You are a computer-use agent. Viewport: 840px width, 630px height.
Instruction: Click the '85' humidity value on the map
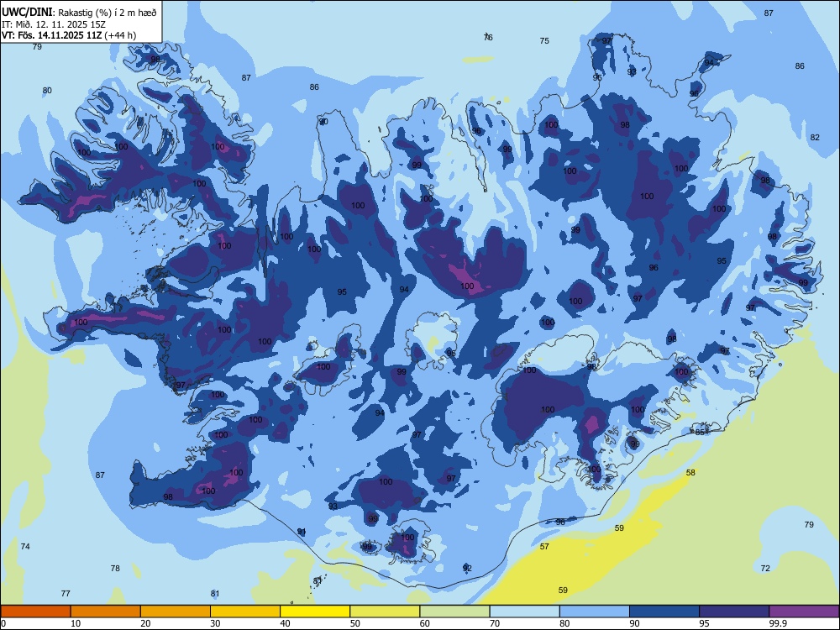(700, 433)
